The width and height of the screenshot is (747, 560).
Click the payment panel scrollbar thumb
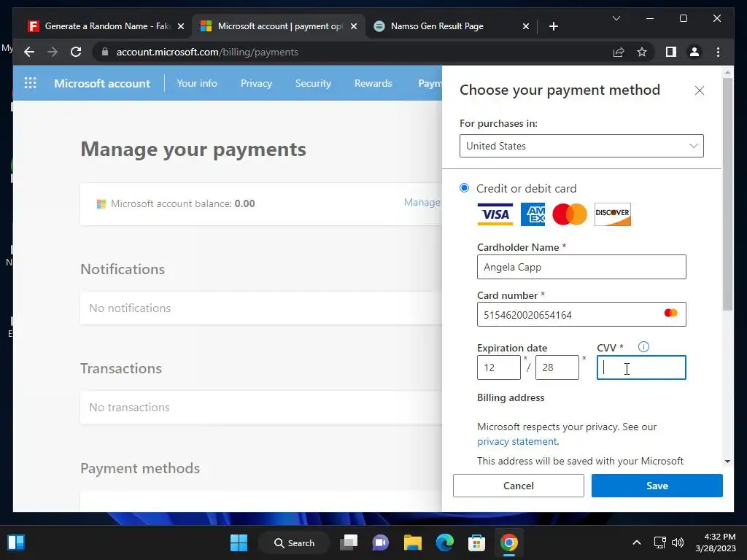(x=727, y=194)
